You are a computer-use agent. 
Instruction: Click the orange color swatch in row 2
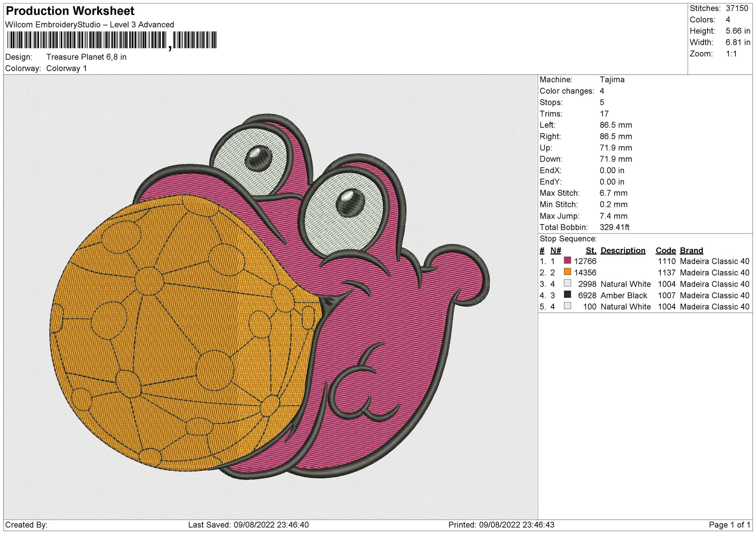click(567, 272)
